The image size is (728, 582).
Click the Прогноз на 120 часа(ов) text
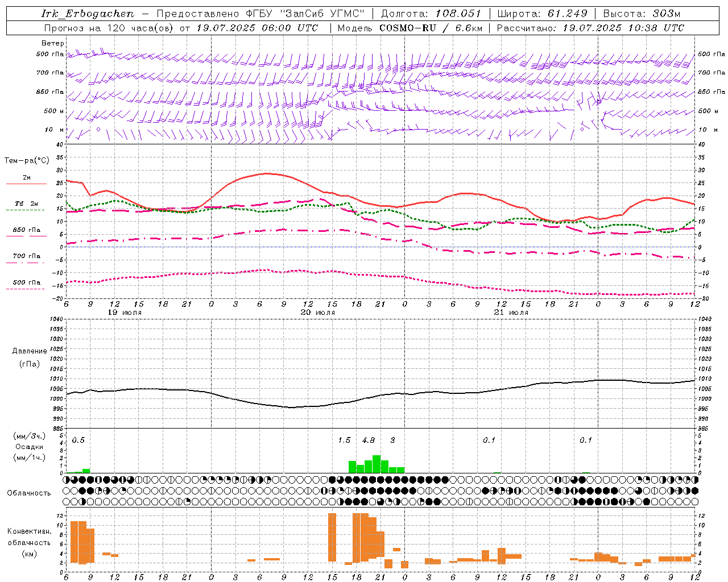110,28
